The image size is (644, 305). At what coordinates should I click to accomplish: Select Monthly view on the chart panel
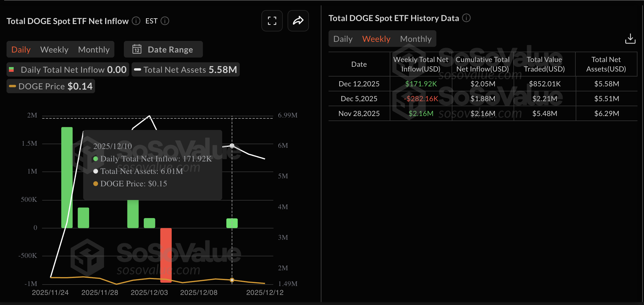94,49
